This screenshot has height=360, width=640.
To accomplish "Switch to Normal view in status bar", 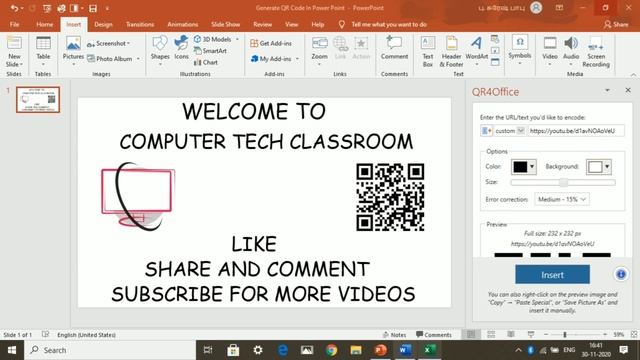I will [x=471, y=335].
